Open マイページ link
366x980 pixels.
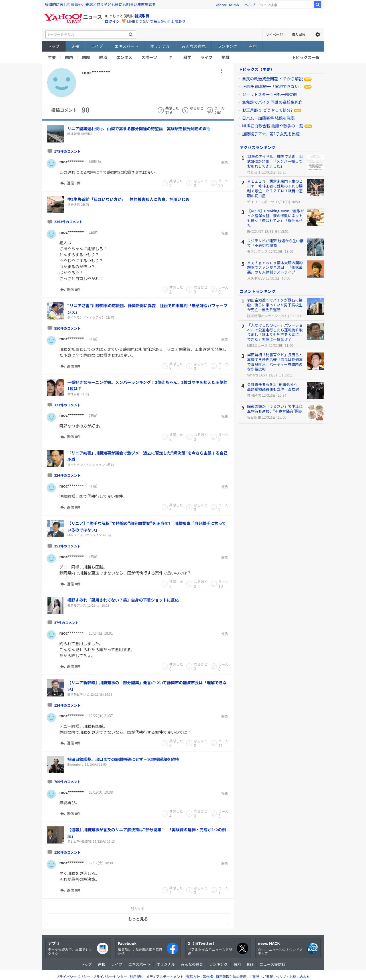pos(274,34)
